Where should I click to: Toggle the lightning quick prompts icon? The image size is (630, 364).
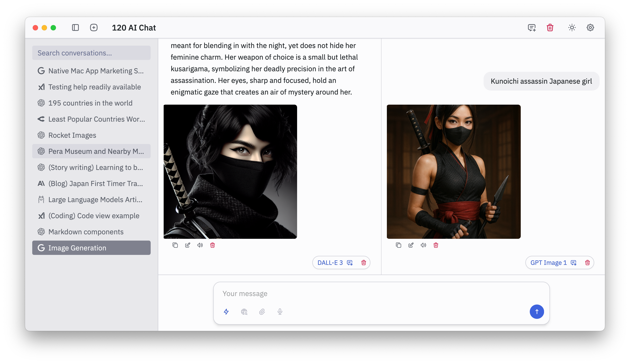pos(226,312)
